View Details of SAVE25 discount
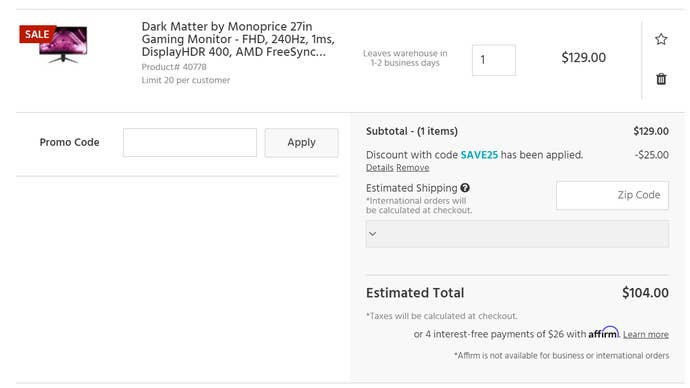This screenshot has height=388, width=690. (x=379, y=168)
